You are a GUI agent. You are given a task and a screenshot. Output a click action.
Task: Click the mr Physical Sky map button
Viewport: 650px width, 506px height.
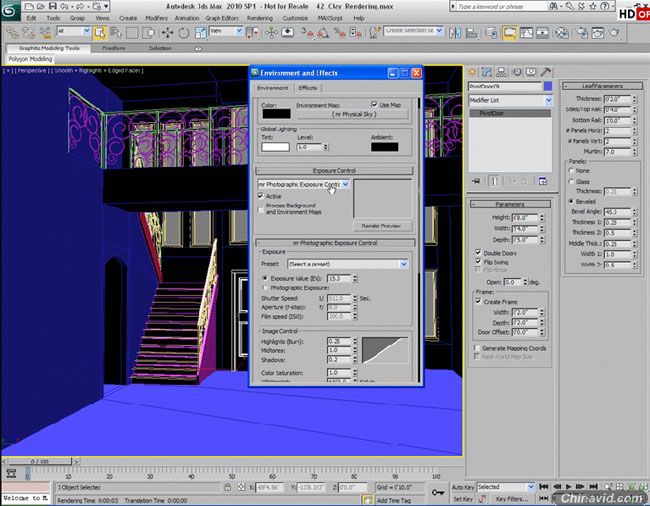tap(355, 114)
